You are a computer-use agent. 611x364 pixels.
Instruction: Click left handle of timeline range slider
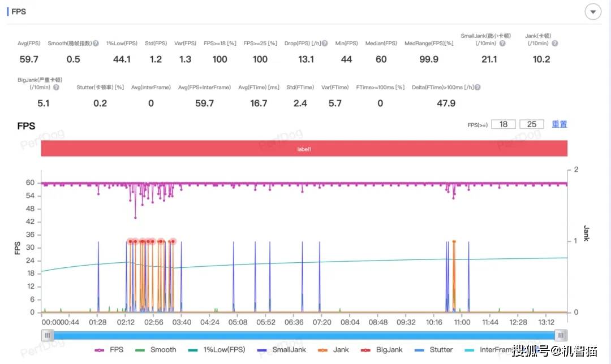(48, 335)
